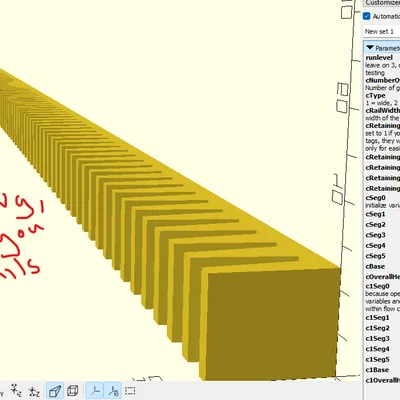Select the cOverallHe parameter label
This screenshot has width=400, height=400.
pos(382,277)
